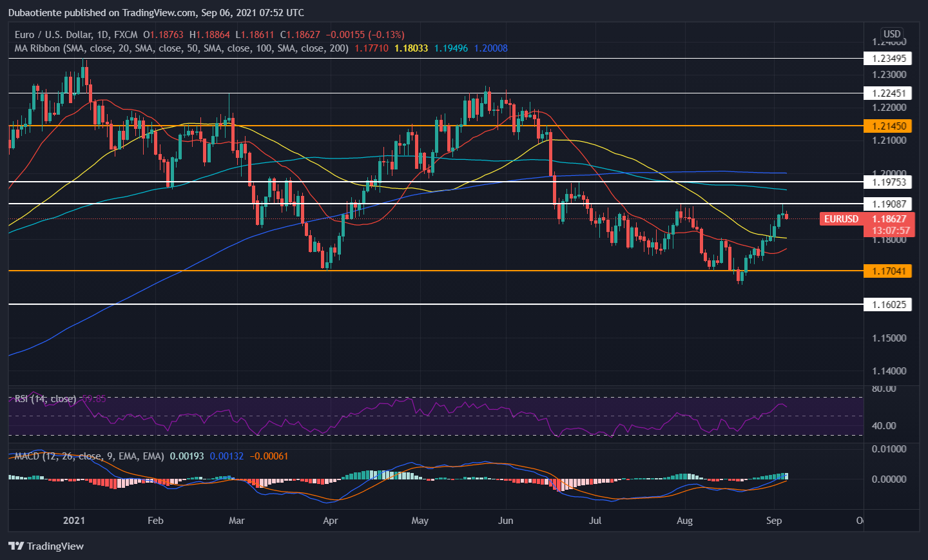Click the Feb date axis label

[x=155, y=520]
